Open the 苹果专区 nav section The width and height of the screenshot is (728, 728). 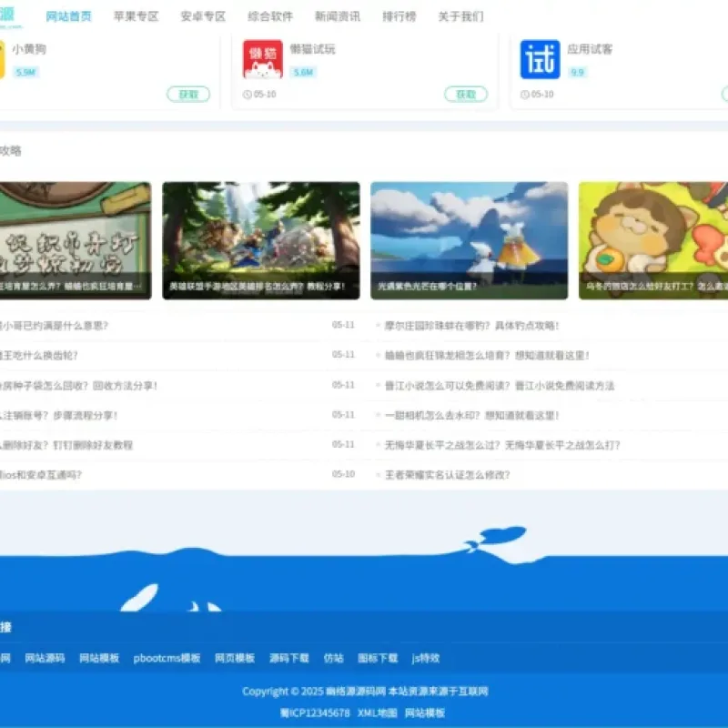136,16
